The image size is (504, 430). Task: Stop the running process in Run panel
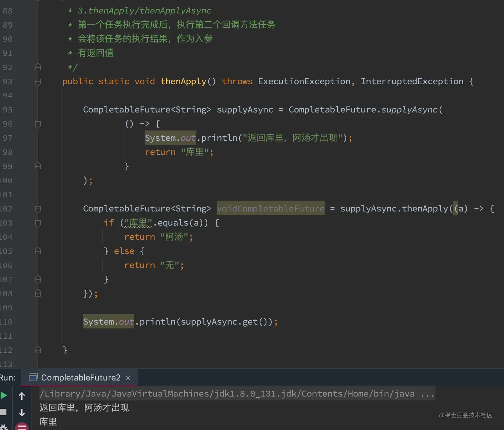coord(3,412)
